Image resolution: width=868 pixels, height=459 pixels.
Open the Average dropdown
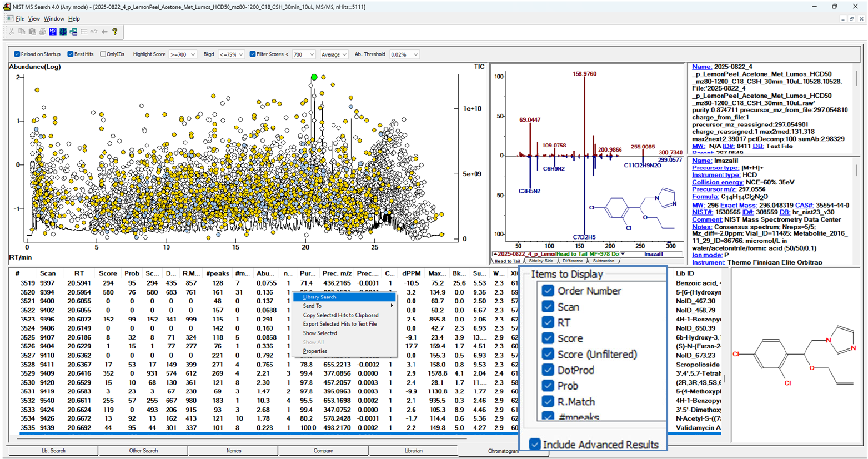pos(334,54)
